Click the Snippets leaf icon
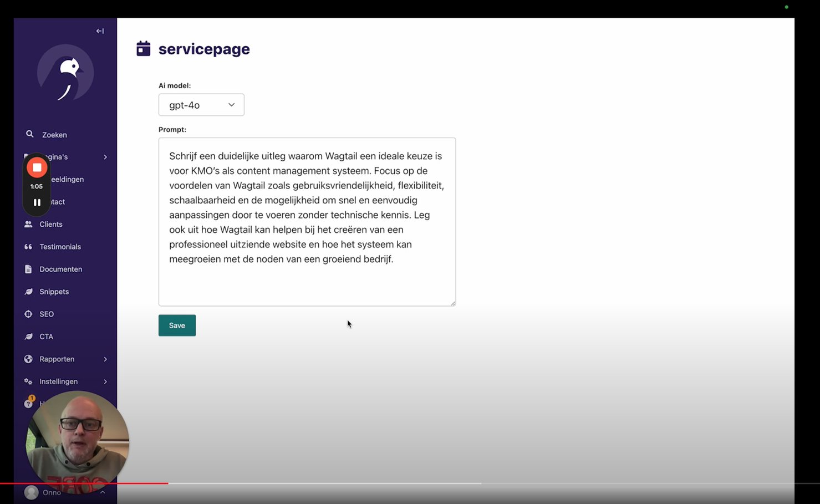The image size is (820, 504). click(x=28, y=292)
